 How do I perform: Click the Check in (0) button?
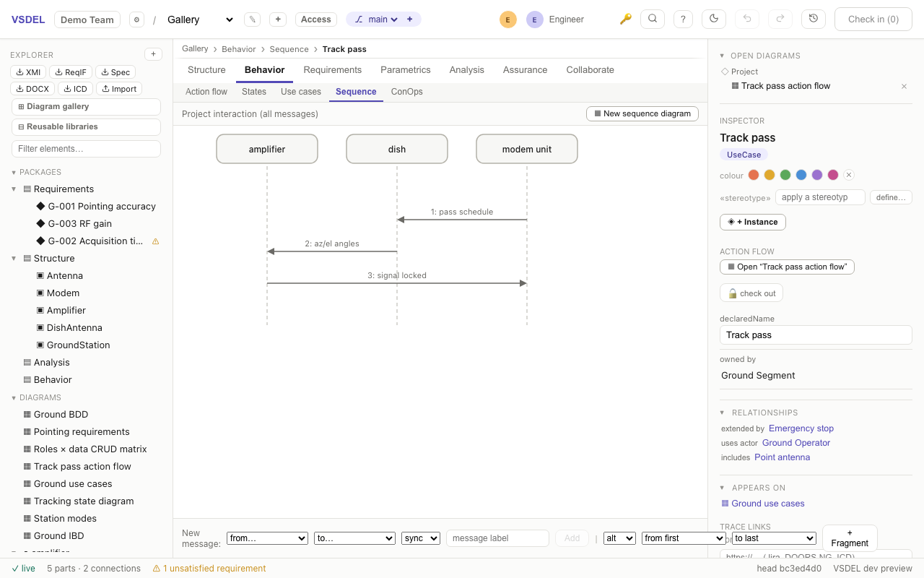[873, 20]
